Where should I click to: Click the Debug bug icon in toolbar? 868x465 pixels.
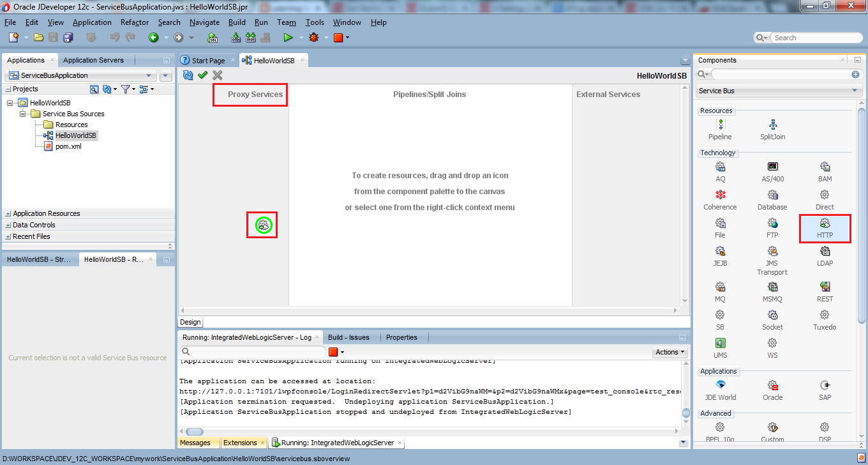tap(313, 38)
